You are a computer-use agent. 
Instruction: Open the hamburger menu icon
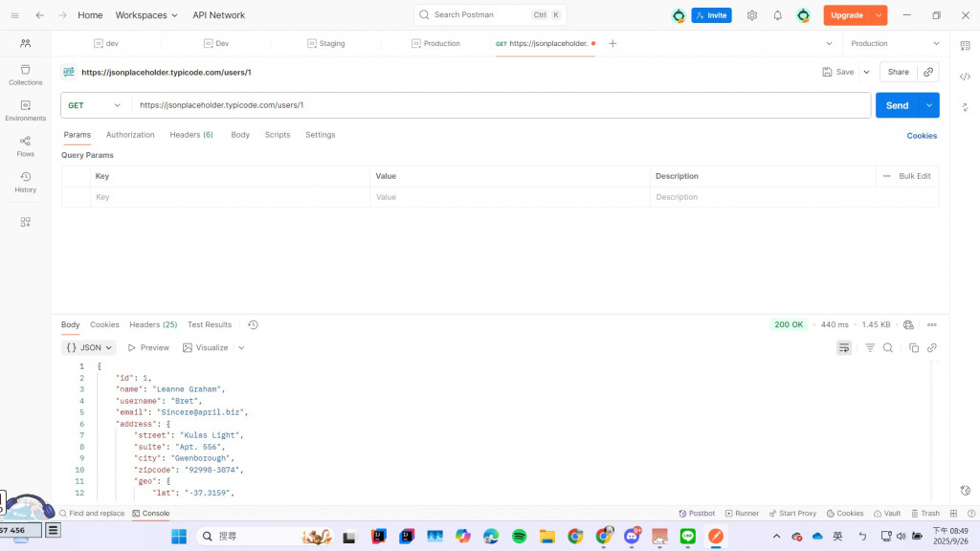coord(15,15)
